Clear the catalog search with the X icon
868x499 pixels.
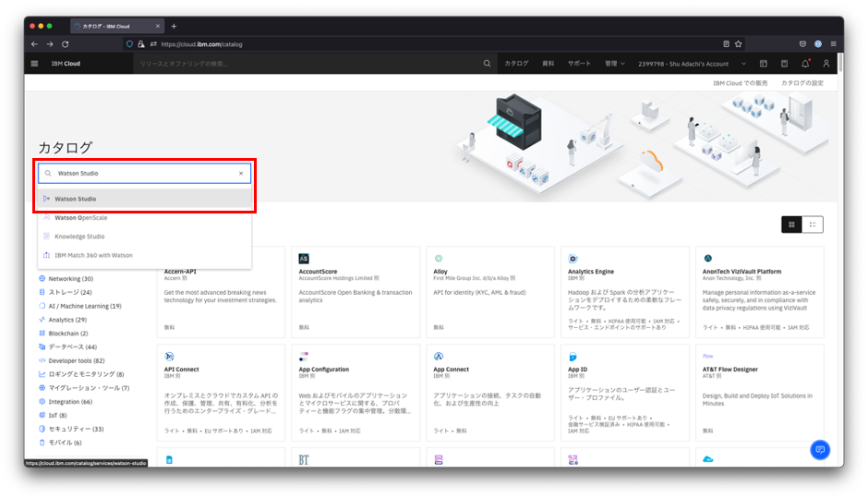coord(241,174)
